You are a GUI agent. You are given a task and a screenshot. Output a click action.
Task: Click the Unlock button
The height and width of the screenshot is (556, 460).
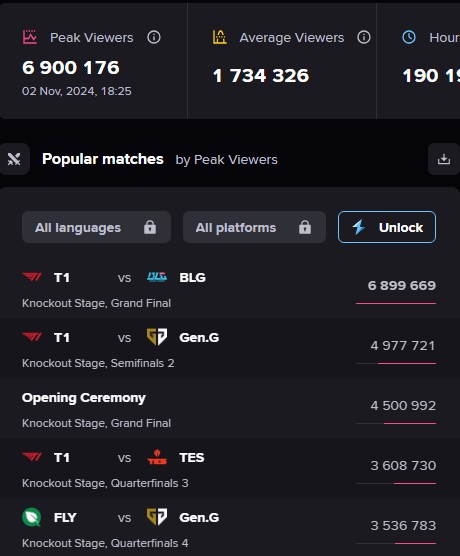point(387,227)
